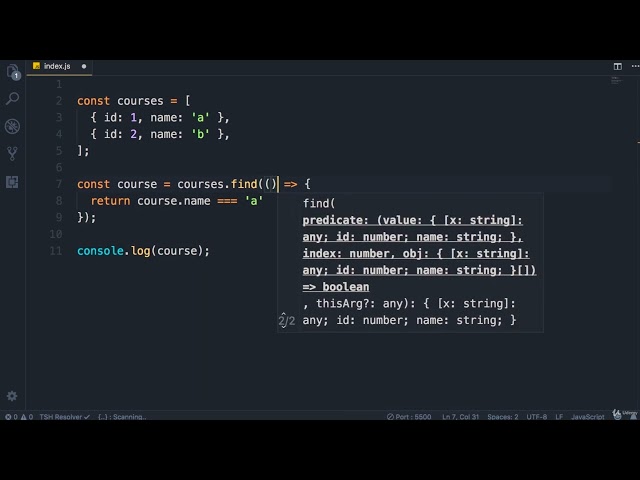The image size is (640, 480).
Task: Click 'find' in courses.find on line 7
Action: [244, 184]
